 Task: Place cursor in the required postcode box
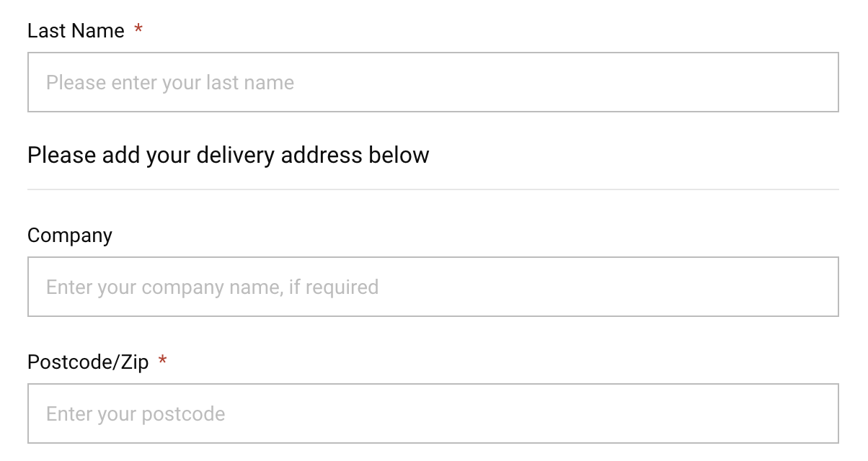tap(433, 413)
